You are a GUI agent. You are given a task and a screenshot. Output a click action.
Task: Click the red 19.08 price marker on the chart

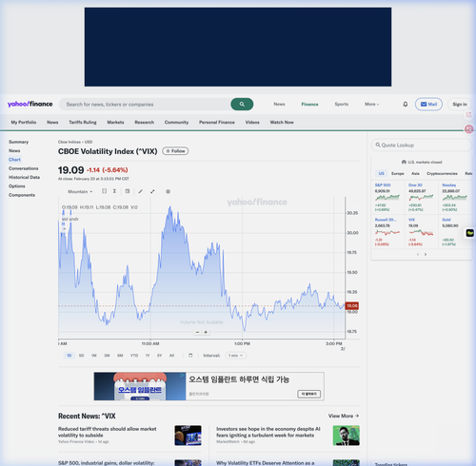point(352,305)
